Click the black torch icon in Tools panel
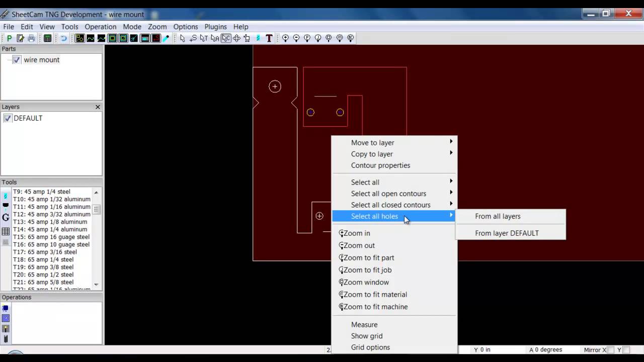Viewport: 644px width, 362px height. click(6, 206)
